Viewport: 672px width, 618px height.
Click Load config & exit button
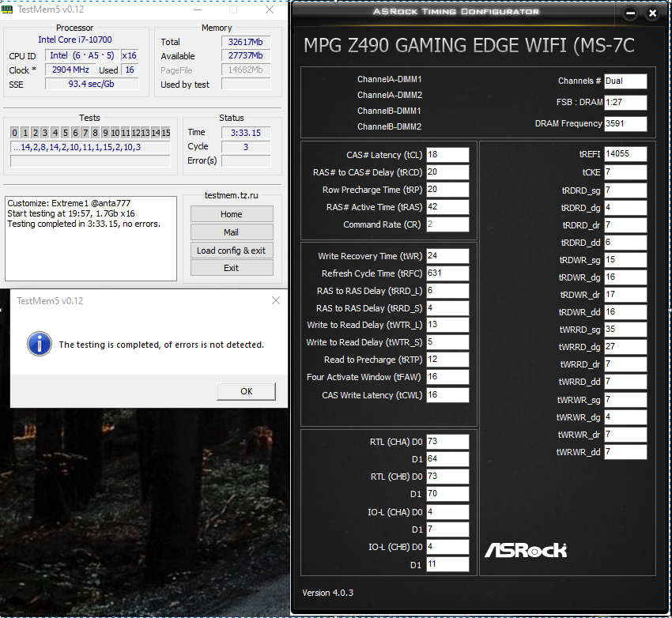(x=232, y=250)
